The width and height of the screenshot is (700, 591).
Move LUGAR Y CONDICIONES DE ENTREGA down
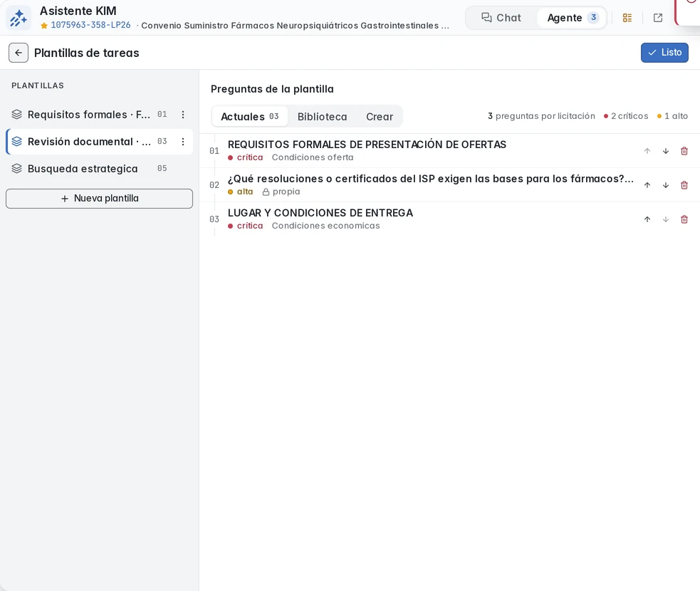coord(666,219)
